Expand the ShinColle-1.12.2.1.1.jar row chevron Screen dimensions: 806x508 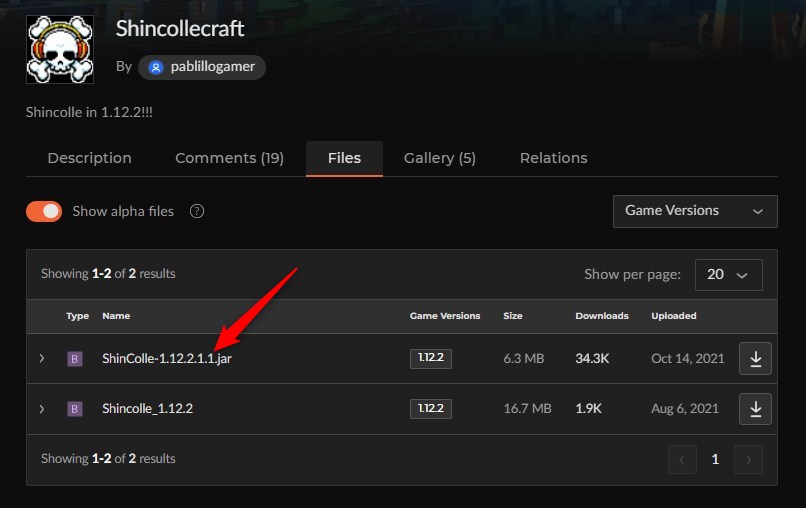42,358
